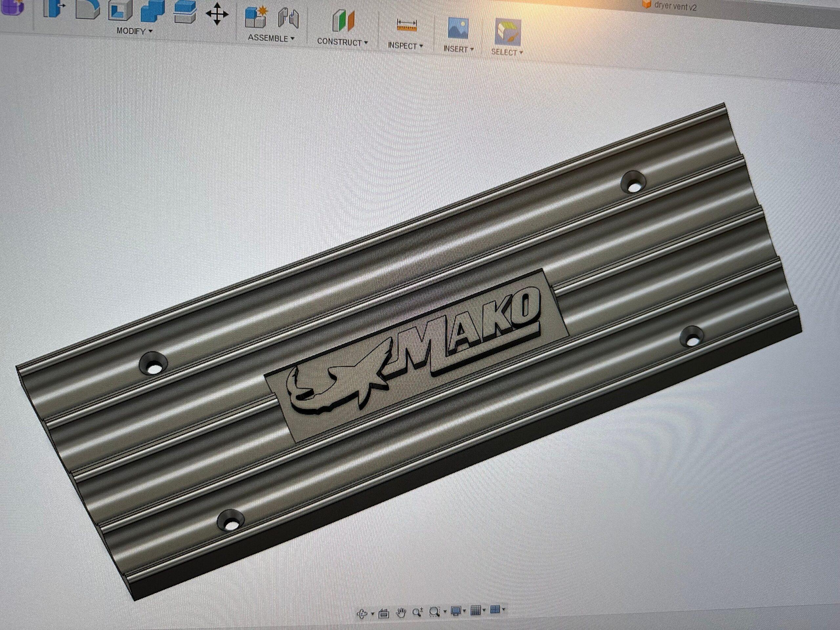The image size is (840, 630).
Task: Select the Press Pull tool icon
Action: [x=53, y=8]
